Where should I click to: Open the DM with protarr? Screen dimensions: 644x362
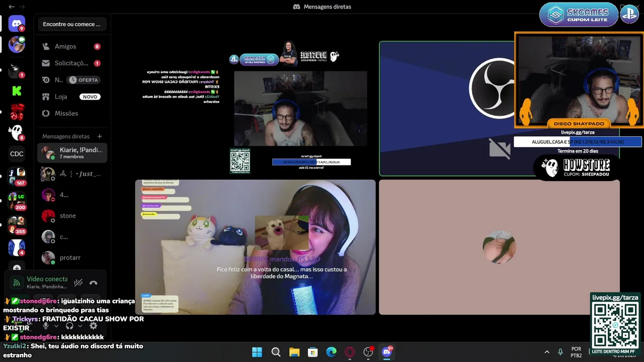pyautogui.click(x=72, y=257)
